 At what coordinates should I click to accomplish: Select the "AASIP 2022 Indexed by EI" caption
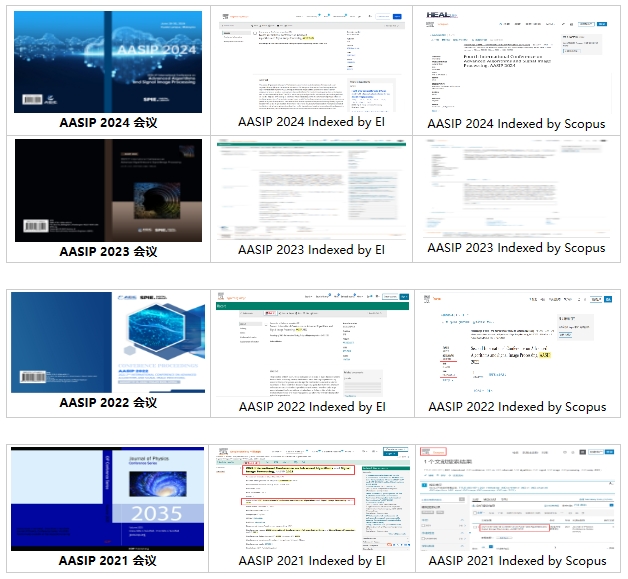[x=311, y=407]
